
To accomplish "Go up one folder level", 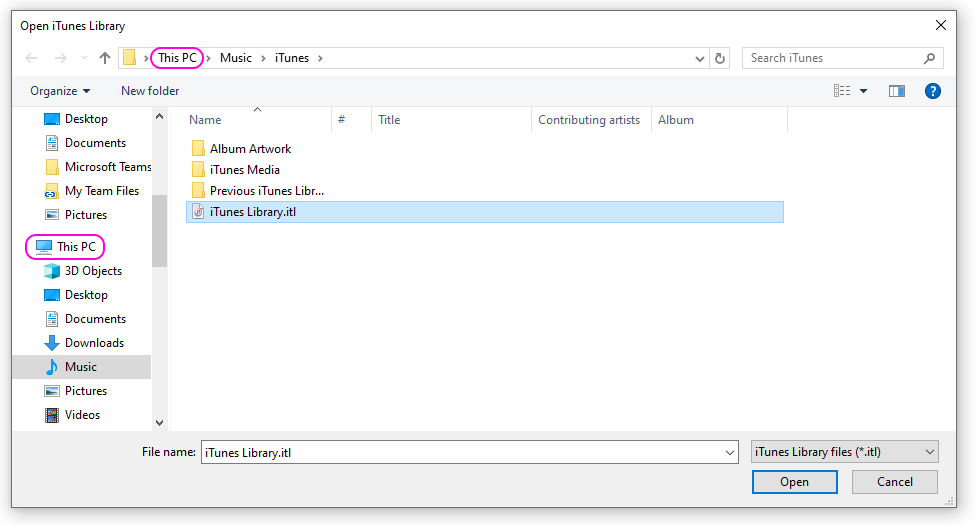I will click(105, 58).
